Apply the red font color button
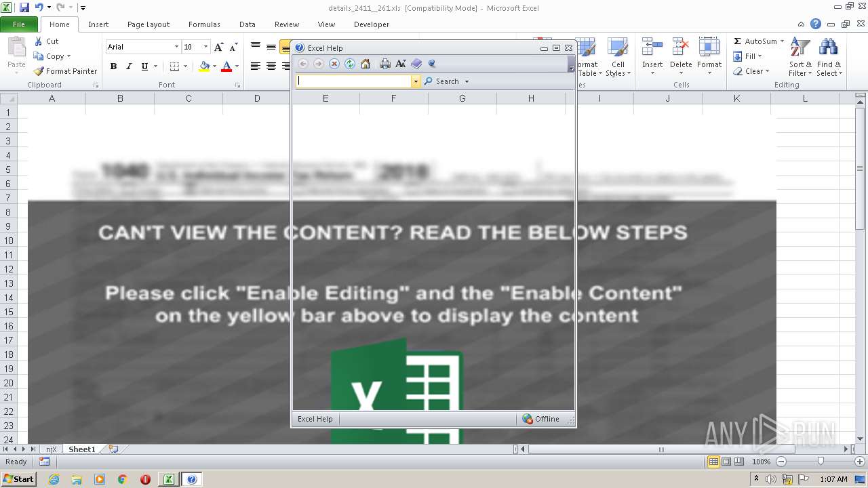Viewport: 868px width, 488px height. coord(226,66)
